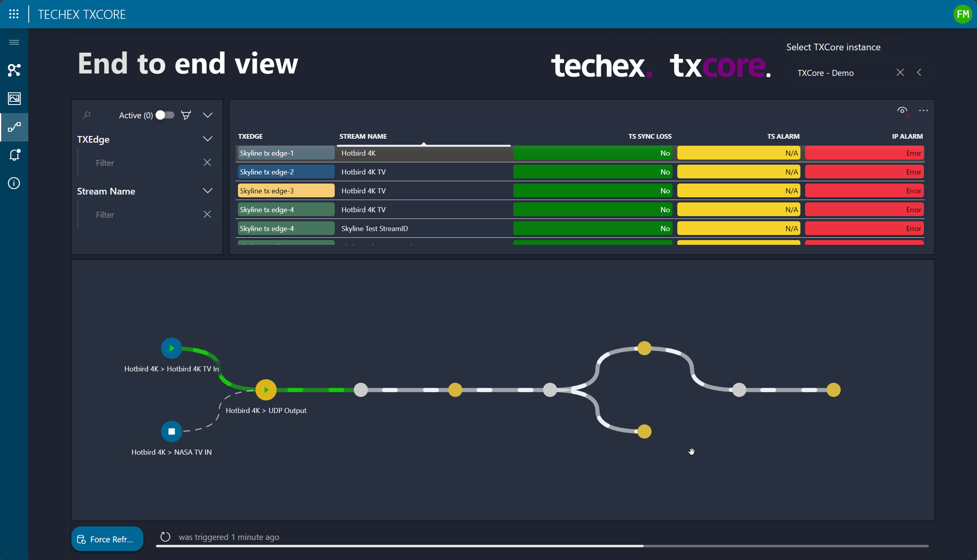Image resolution: width=977 pixels, height=560 pixels.
Task: Sort by the TXEDGE column header
Action: coord(250,136)
